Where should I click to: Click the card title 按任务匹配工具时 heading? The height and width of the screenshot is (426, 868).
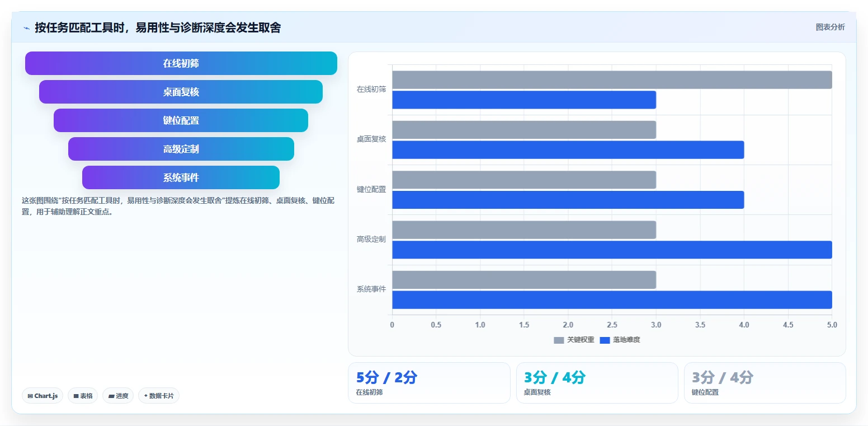click(x=158, y=27)
